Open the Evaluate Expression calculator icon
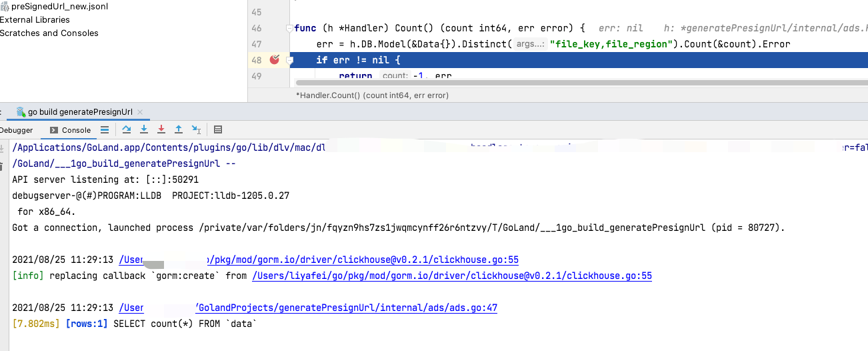The height and width of the screenshot is (351, 868). coord(218,129)
